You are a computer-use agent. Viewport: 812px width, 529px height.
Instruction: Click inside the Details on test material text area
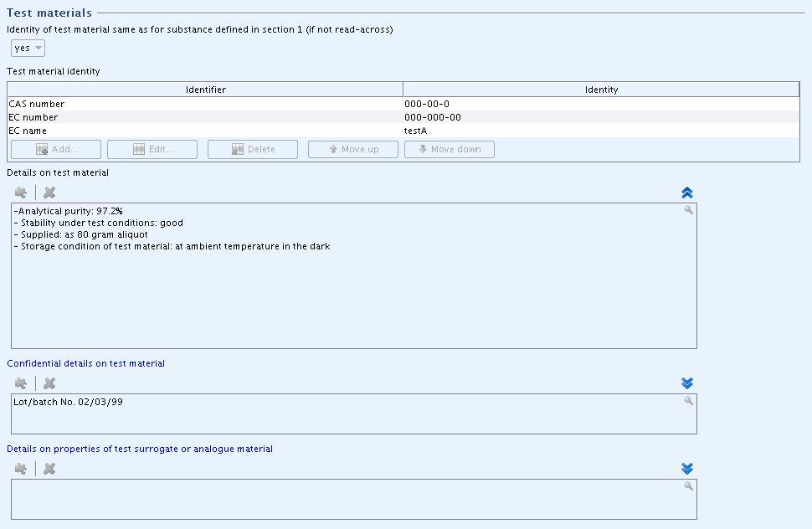click(354, 275)
